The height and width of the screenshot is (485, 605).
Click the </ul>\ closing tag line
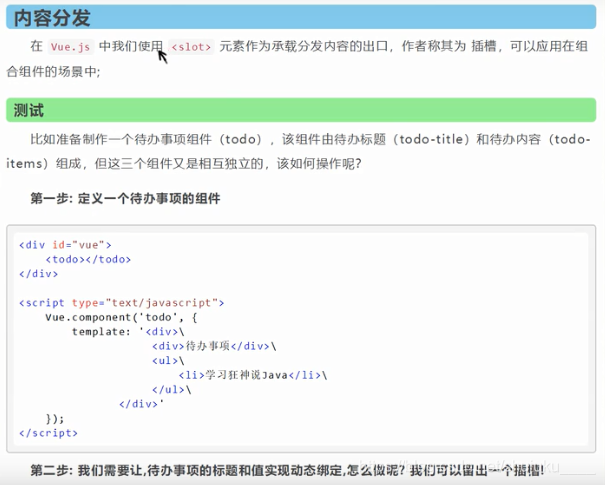click(172, 390)
